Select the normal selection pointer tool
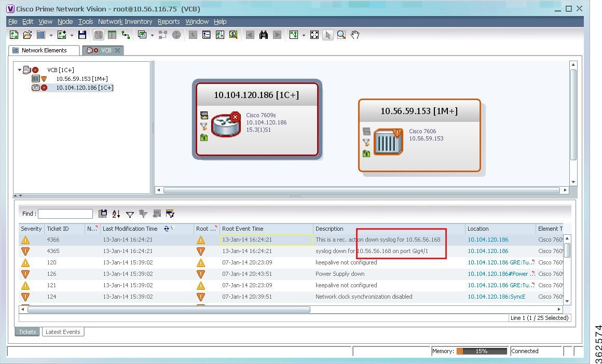602x364 pixels. (327, 35)
